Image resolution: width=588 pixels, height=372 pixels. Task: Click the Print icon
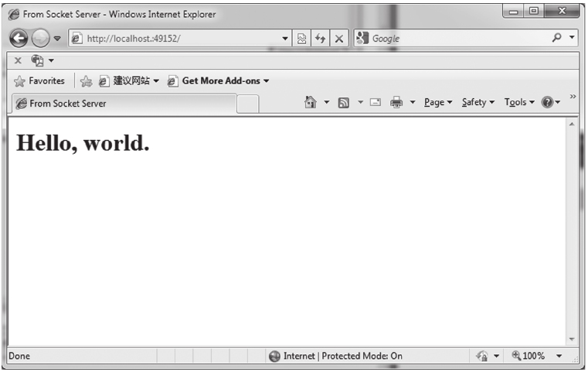[396, 102]
